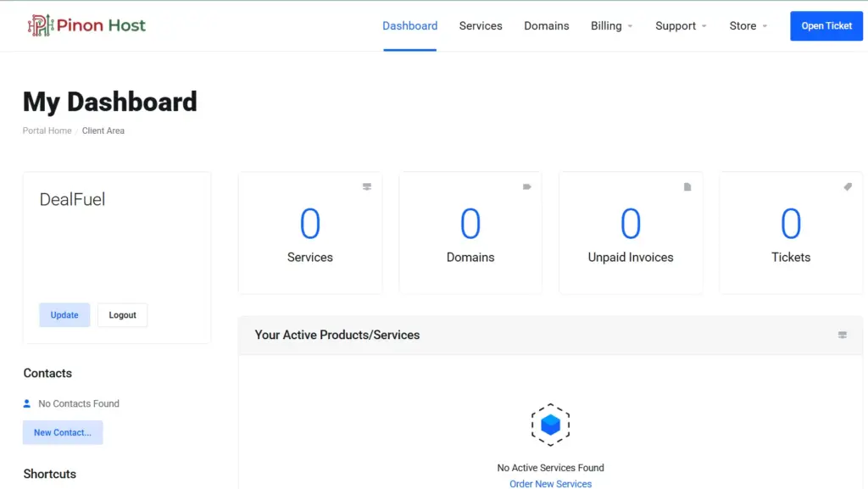This screenshot has width=868, height=489.
Task: Click the ticket icon on the Tickets card
Action: pos(847,186)
